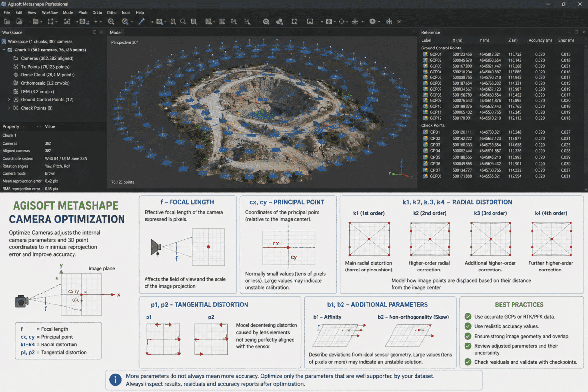
Task: Click the crosshair target toolbar icon
Action: (342, 22)
